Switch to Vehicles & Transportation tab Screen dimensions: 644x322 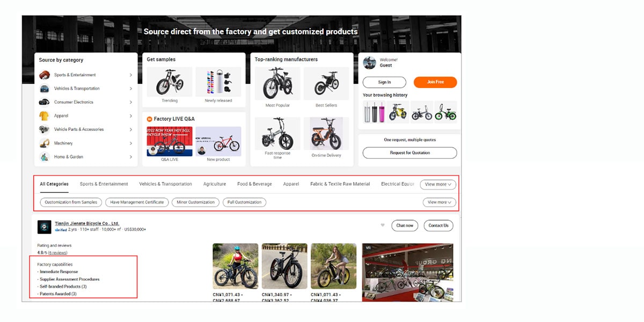[x=165, y=184]
